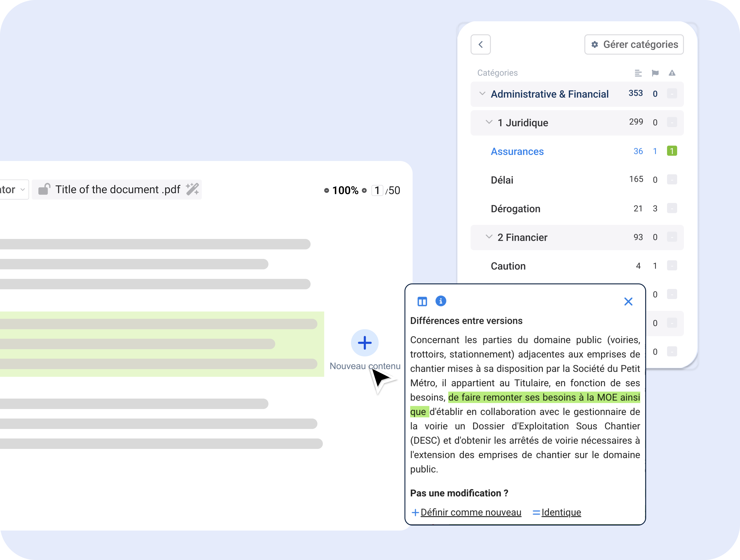Image resolution: width=740 pixels, height=560 pixels.
Task: Click the magic wand icon beside document title
Action: (192, 189)
